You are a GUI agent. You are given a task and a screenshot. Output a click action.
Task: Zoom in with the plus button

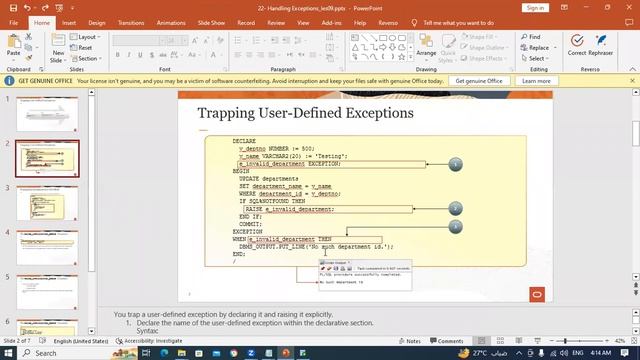[607, 341]
